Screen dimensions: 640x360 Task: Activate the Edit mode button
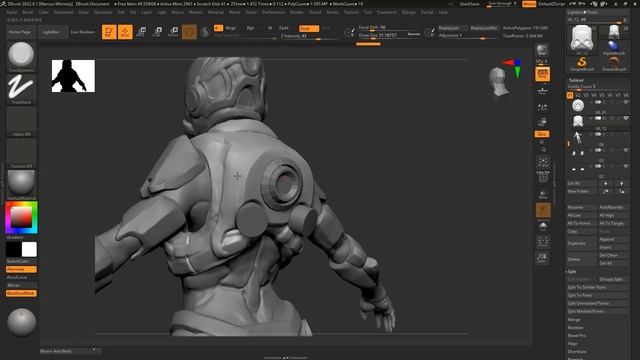click(x=109, y=32)
